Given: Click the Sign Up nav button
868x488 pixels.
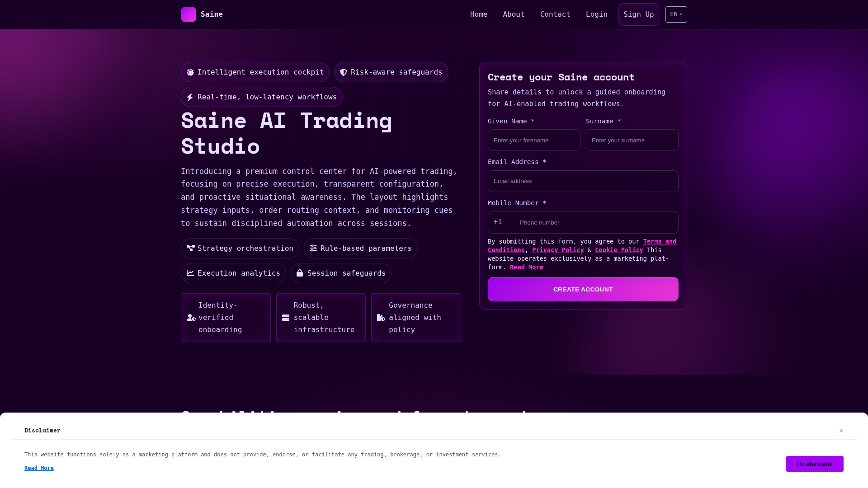Looking at the screenshot, I should 639,14.
